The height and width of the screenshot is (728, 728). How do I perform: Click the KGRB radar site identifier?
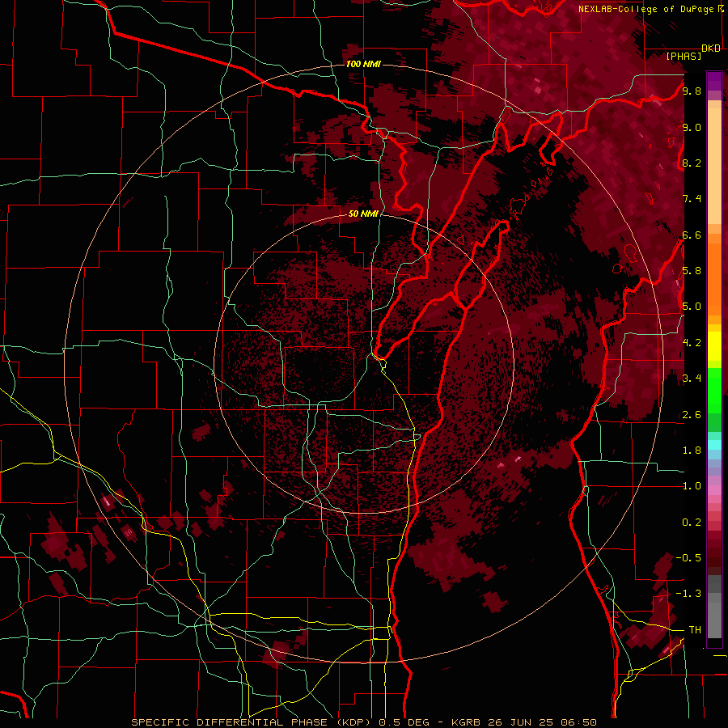[x=466, y=722]
